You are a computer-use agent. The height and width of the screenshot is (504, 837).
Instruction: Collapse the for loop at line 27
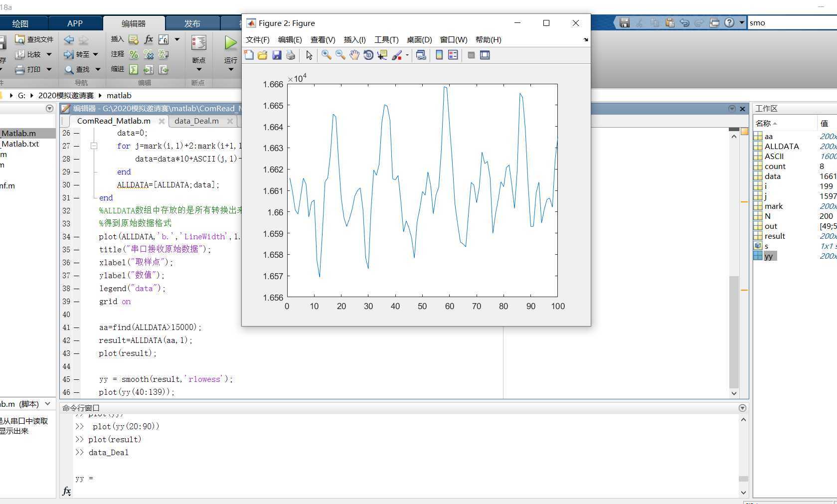coord(94,146)
